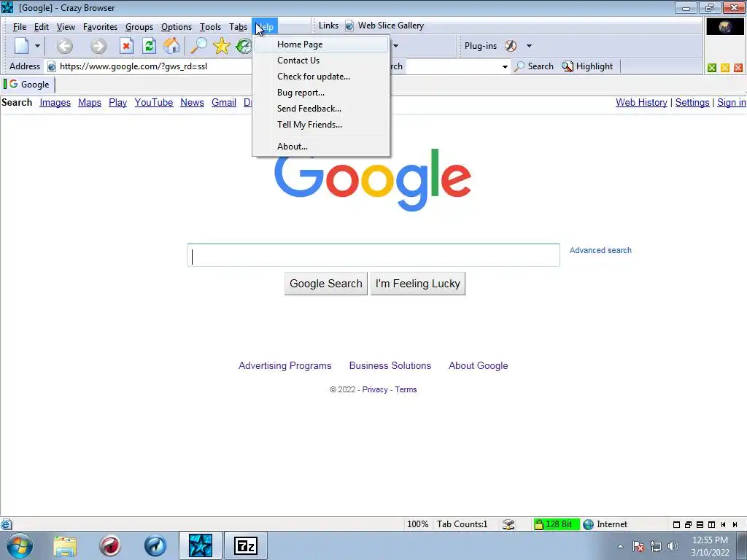Click the New Tab page icon
Screen dimensions: 747x560
tap(21, 46)
